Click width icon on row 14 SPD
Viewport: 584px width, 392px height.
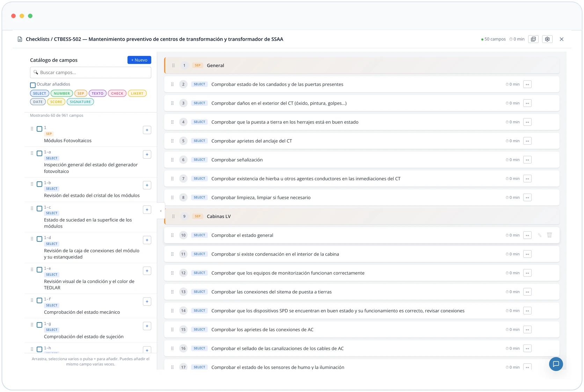pos(527,311)
